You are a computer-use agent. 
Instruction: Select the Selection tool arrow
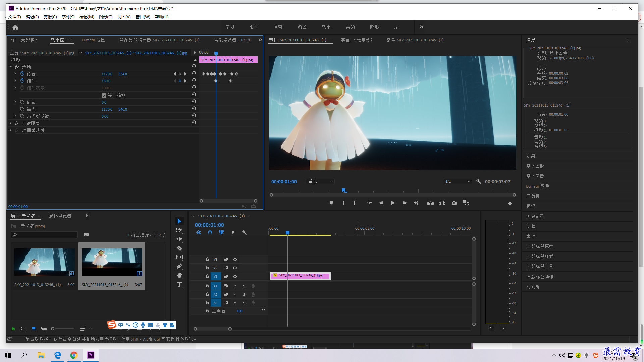pyautogui.click(x=179, y=221)
